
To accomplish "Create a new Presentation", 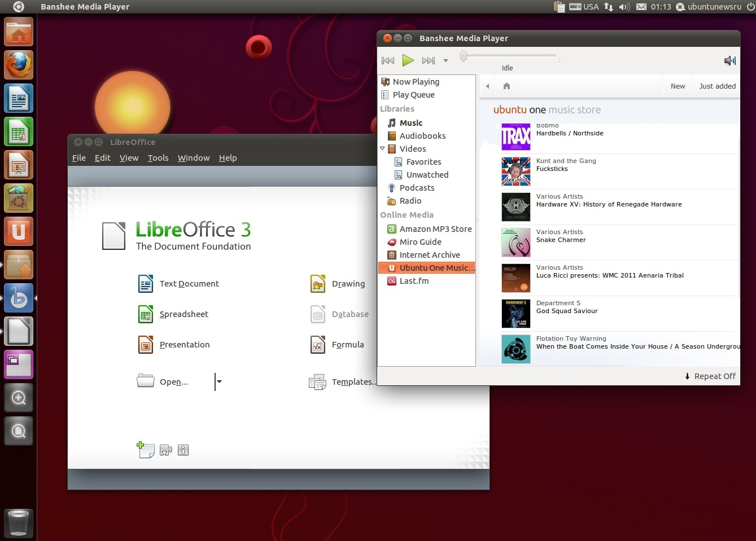I will pos(174,345).
